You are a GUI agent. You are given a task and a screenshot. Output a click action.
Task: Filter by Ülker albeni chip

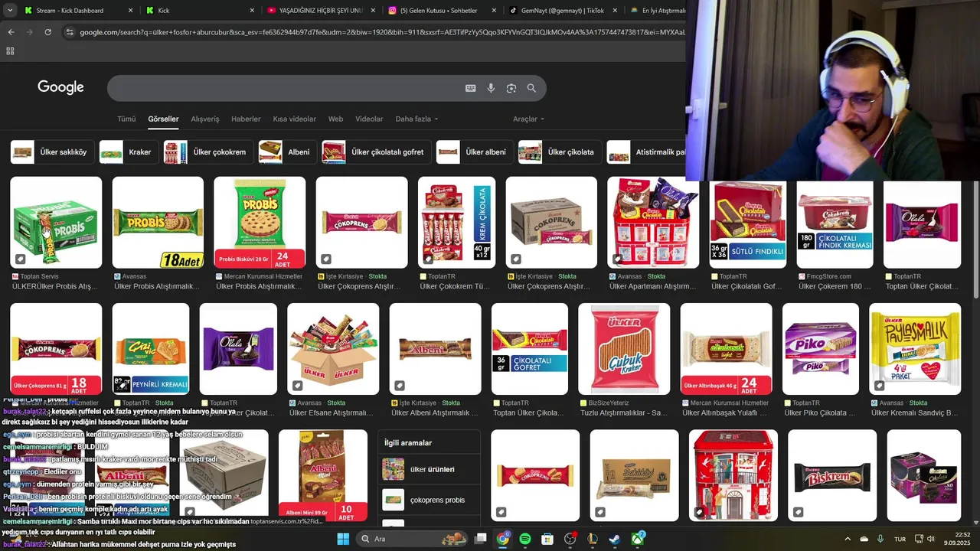coord(475,152)
